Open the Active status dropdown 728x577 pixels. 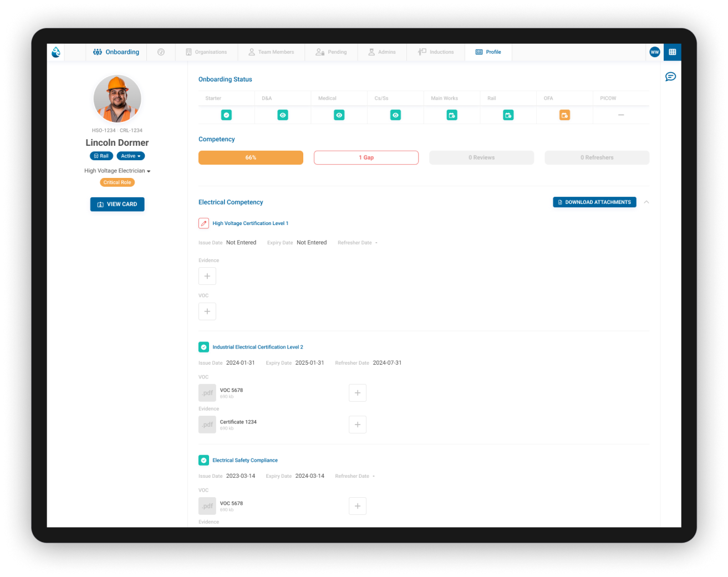(131, 156)
